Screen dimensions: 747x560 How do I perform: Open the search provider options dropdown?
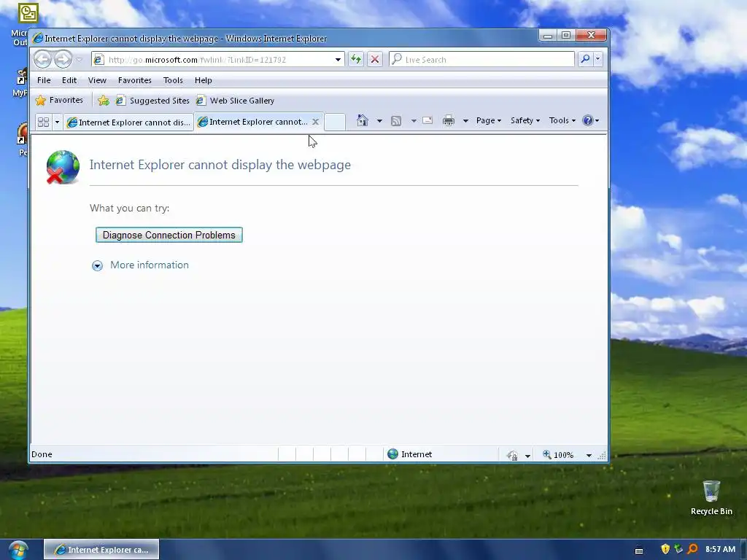598,59
